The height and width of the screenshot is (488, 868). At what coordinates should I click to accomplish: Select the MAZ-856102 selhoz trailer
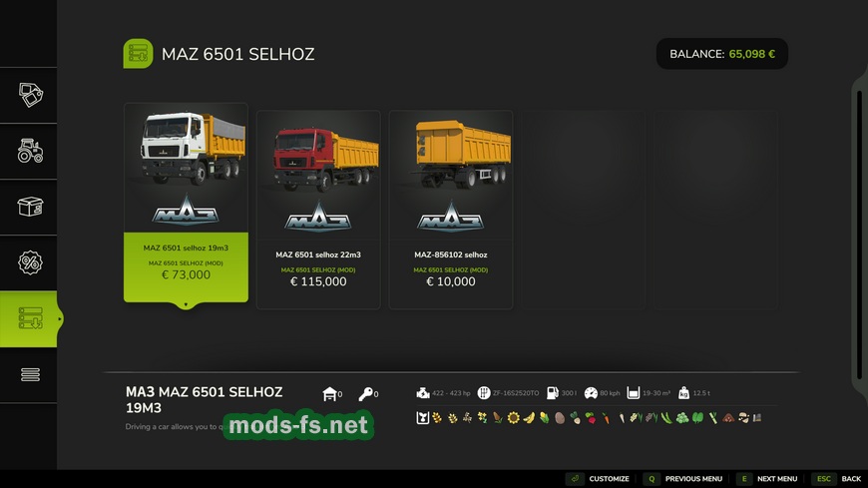(x=450, y=209)
